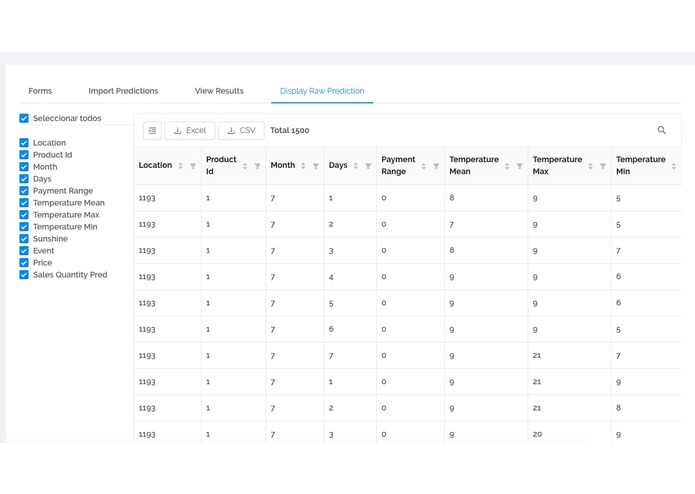The width and height of the screenshot is (695, 494).
Task: Download the table as CSV
Action: [242, 130]
